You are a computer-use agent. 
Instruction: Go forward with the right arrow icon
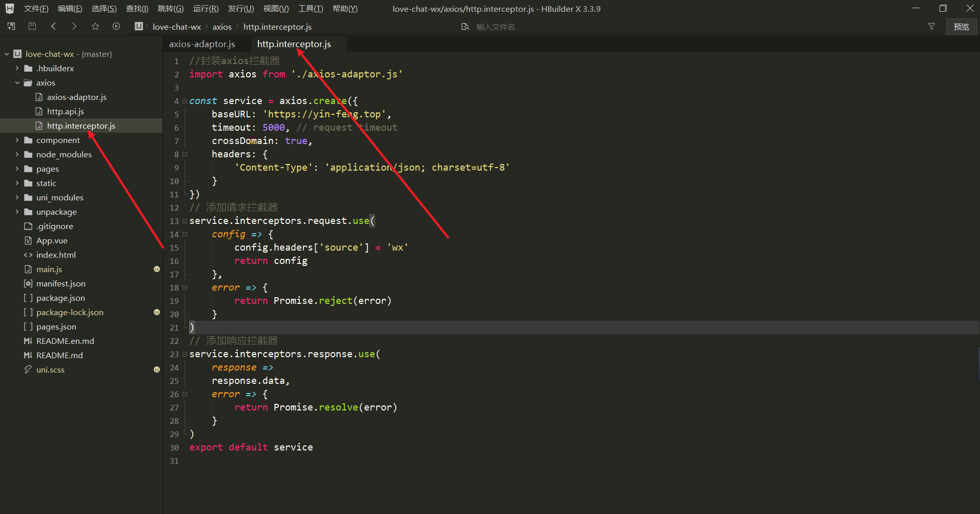tap(74, 26)
